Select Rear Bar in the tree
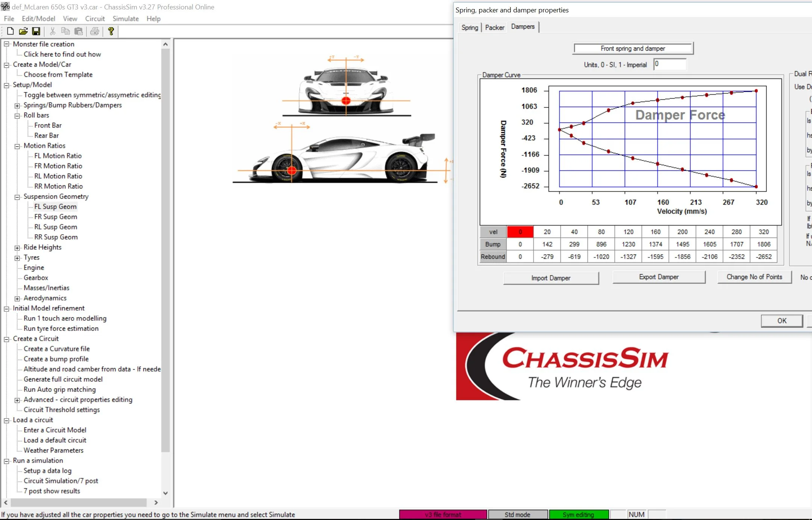The image size is (812, 520). (47, 136)
